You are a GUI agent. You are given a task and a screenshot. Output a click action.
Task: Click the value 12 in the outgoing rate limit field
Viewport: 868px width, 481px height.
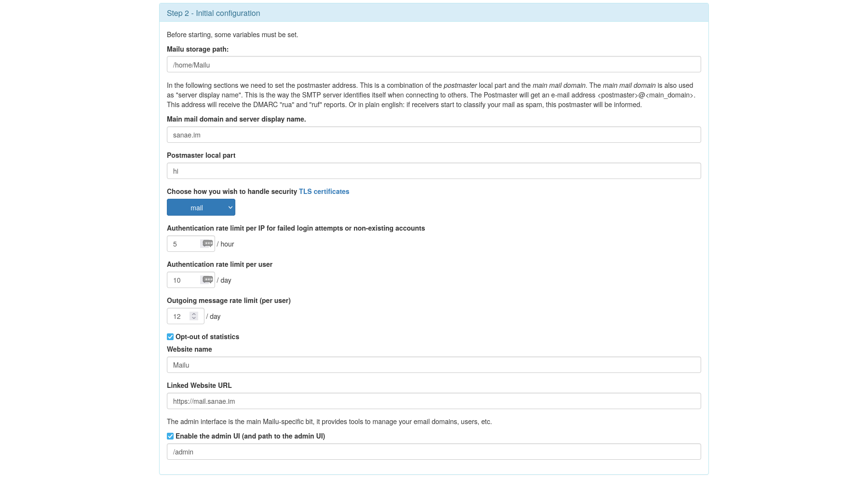177,316
